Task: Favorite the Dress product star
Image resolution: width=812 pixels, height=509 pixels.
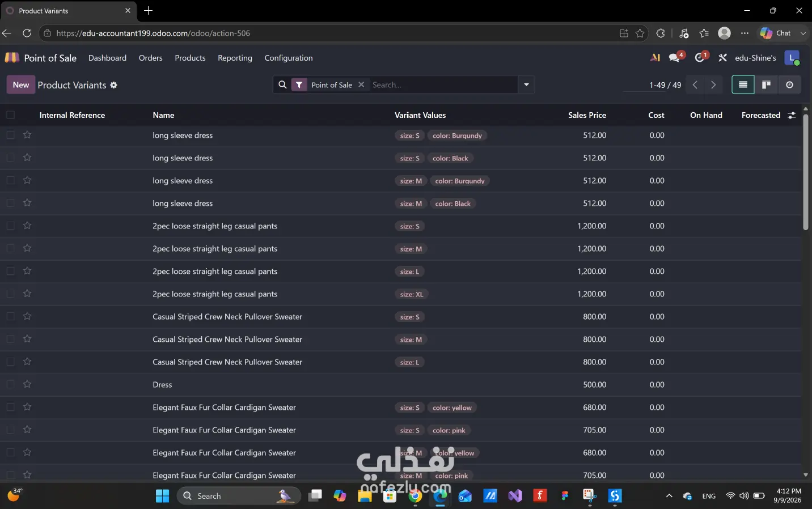Action: (27, 384)
